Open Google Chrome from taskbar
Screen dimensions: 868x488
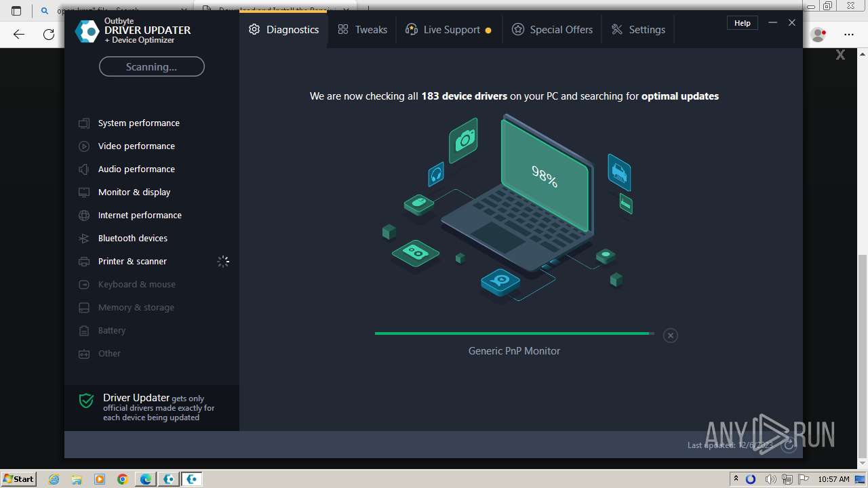pyautogui.click(x=122, y=479)
